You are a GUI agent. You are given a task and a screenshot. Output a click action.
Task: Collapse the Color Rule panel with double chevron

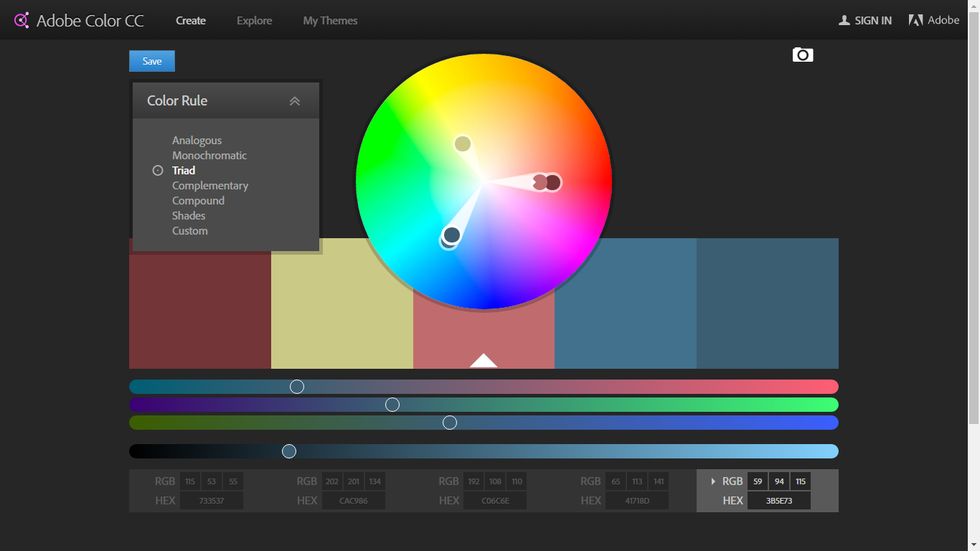coord(294,101)
